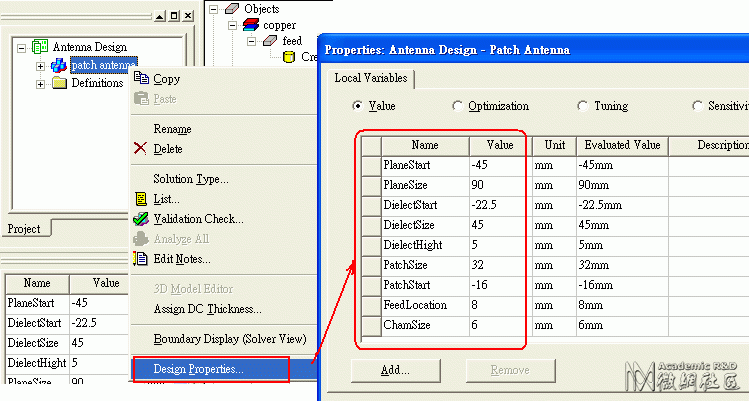
Task: Click the Copy icon in context menu
Action: click(141, 78)
